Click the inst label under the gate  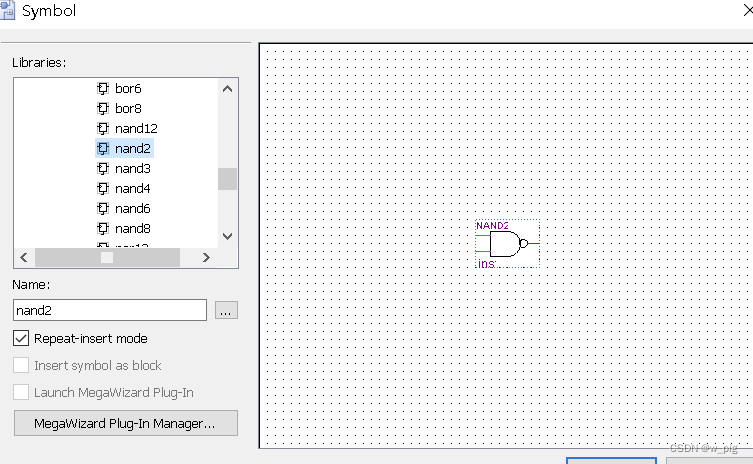486,264
